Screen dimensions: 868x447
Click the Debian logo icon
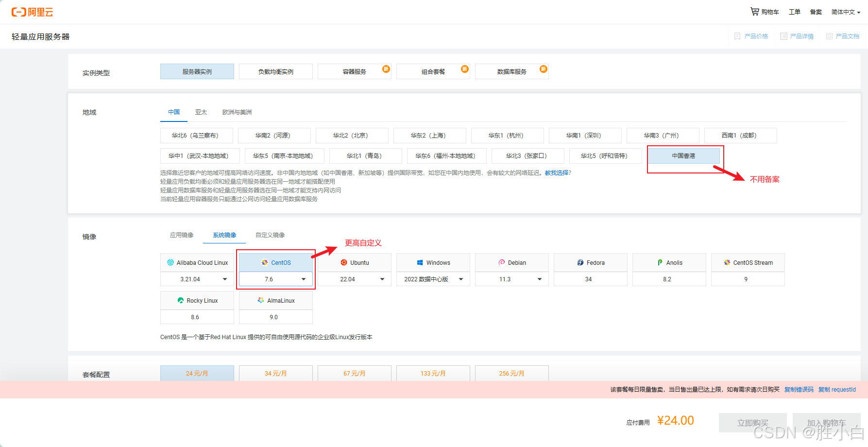502,262
